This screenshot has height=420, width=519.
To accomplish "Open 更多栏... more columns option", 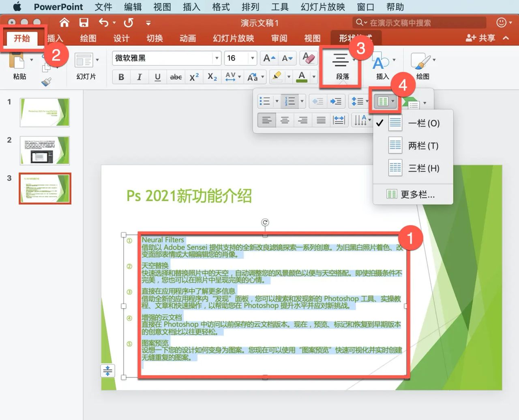I will pos(413,194).
